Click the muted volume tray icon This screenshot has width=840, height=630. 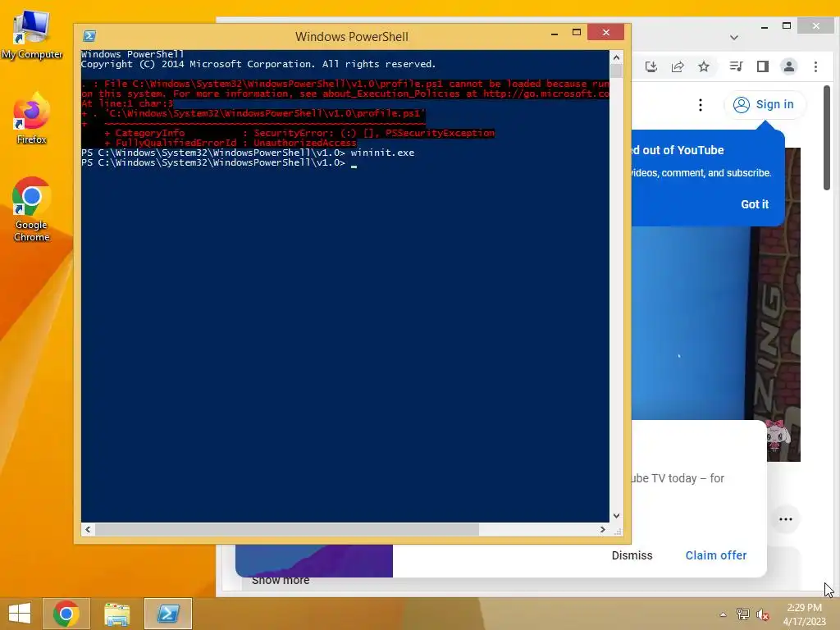(763, 614)
